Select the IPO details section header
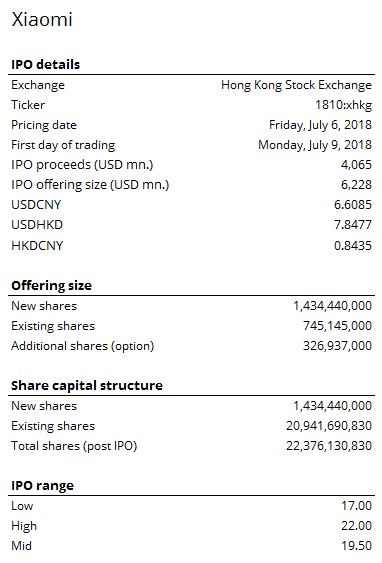Viewport: 382px width, 563px height. point(46,65)
